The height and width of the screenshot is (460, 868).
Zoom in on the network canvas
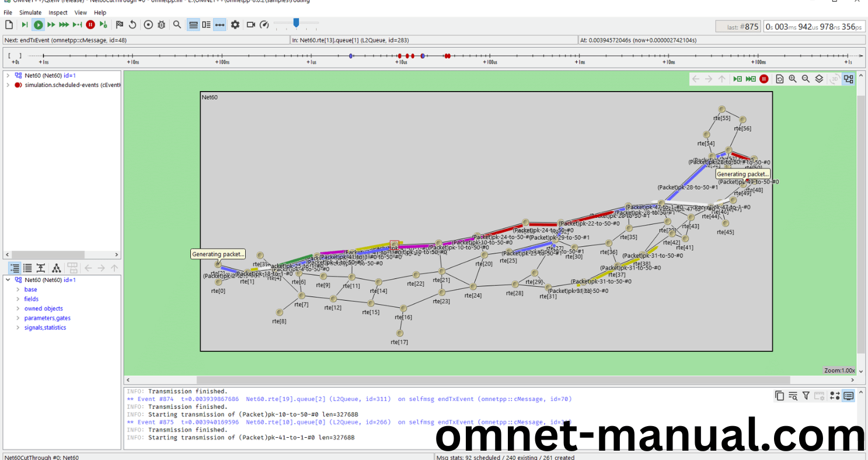(793, 79)
